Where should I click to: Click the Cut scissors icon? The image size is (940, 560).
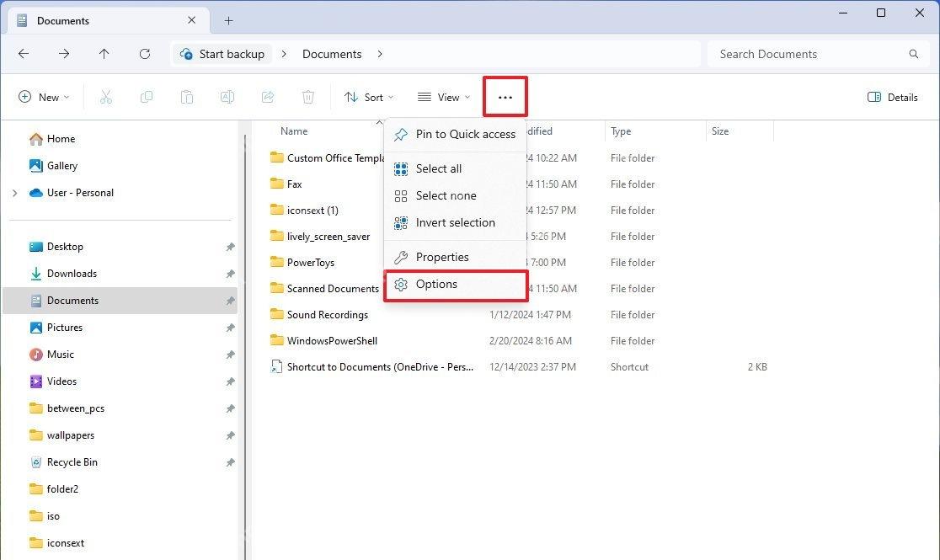click(x=106, y=97)
